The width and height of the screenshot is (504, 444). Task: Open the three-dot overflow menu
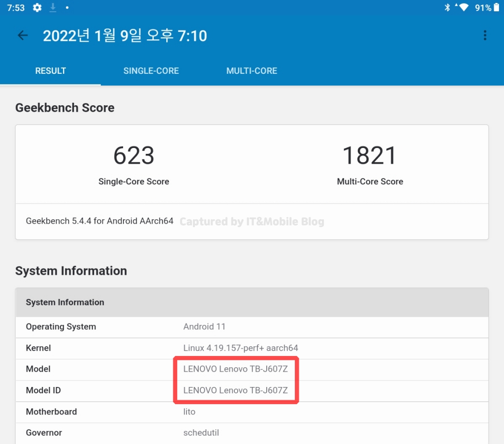[x=485, y=35]
